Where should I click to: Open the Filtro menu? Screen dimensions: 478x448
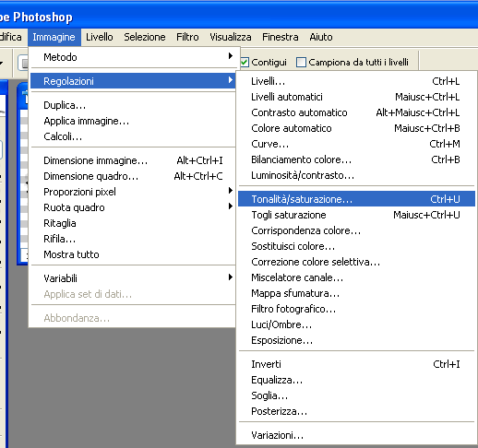tap(187, 37)
